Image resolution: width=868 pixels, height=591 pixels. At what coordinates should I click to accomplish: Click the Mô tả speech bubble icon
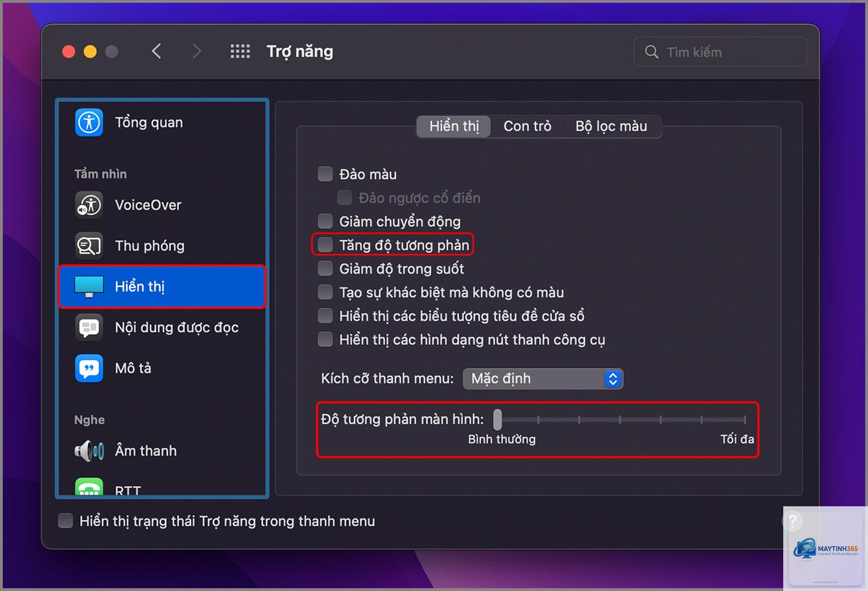pyautogui.click(x=89, y=369)
